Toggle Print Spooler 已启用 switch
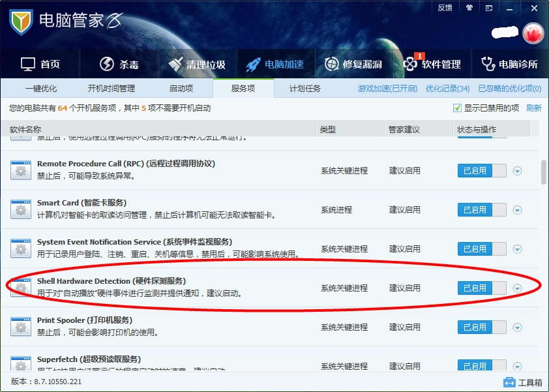The height and width of the screenshot is (392, 549). click(482, 327)
